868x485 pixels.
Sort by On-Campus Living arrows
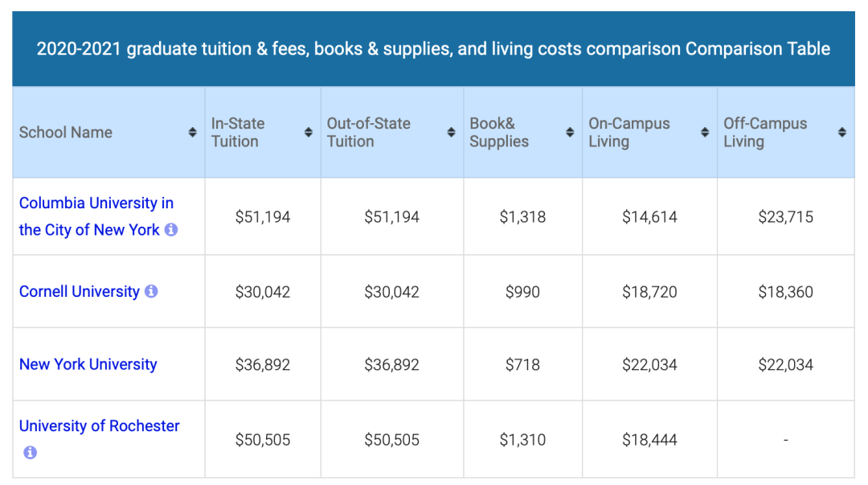pos(705,132)
